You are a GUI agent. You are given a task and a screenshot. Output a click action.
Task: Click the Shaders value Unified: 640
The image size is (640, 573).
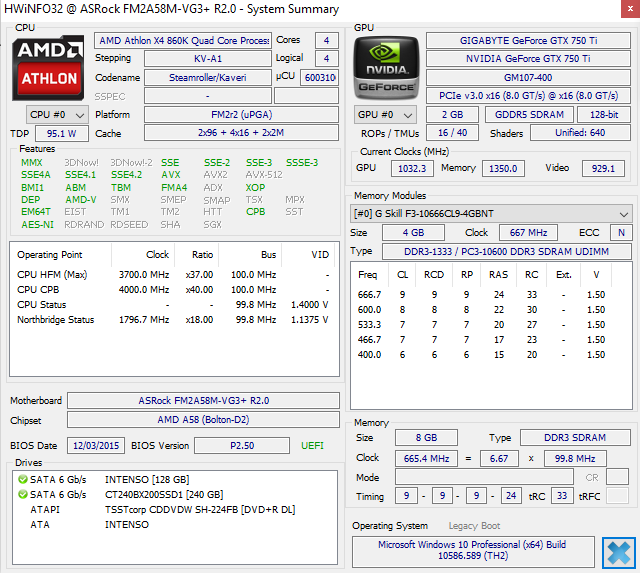point(580,133)
